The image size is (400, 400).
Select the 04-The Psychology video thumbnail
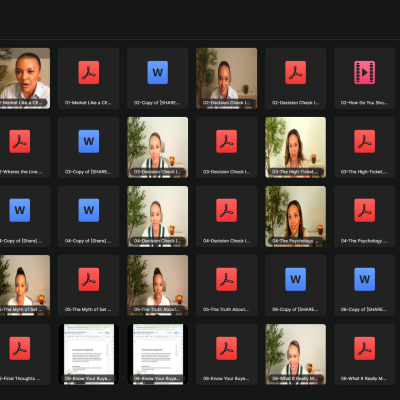click(296, 216)
